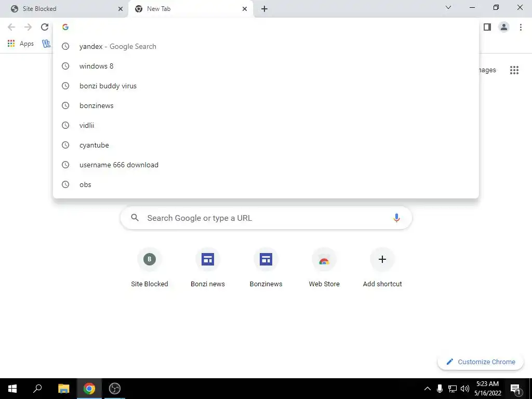
Task: Click the browser back arrow
Action: 11,27
